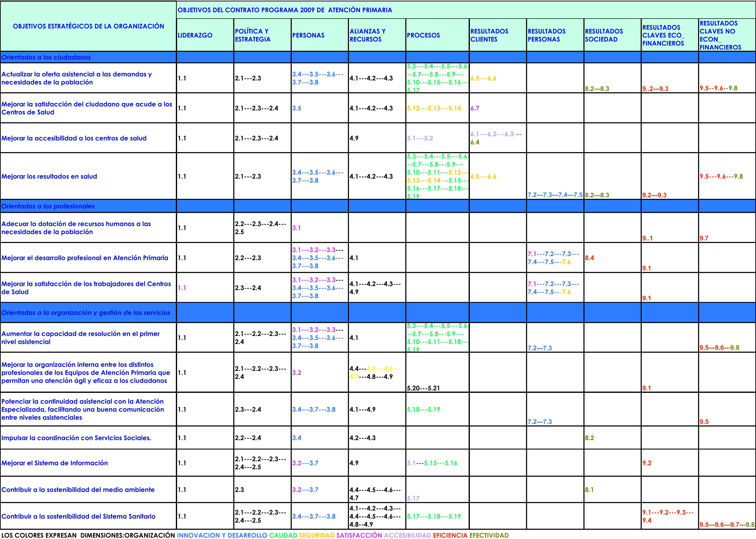The height and width of the screenshot is (539, 756).
Task: Click the pink 3.1 cell in Personas
Action: pyautogui.click(x=296, y=228)
